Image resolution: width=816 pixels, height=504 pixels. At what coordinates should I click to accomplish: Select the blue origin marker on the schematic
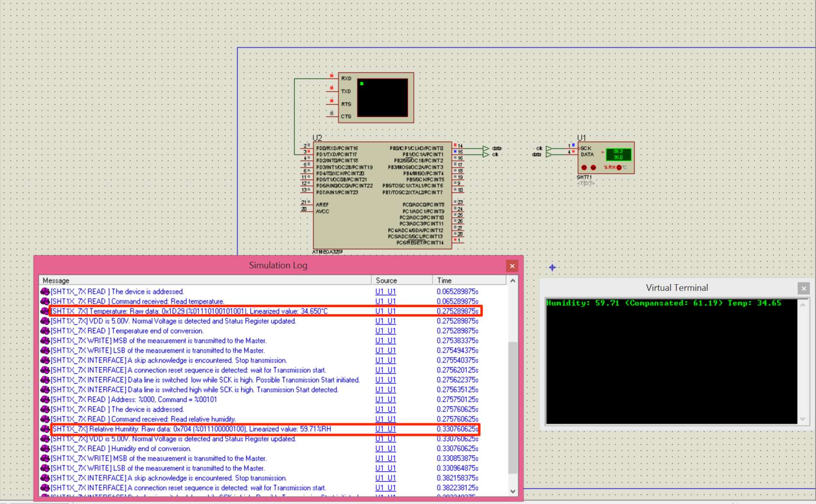(x=552, y=267)
